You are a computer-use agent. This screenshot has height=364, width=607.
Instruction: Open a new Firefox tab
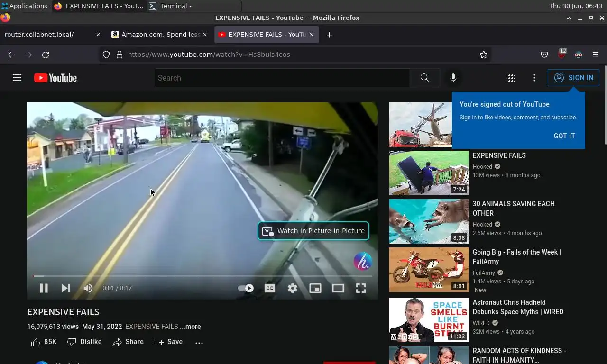(330, 35)
